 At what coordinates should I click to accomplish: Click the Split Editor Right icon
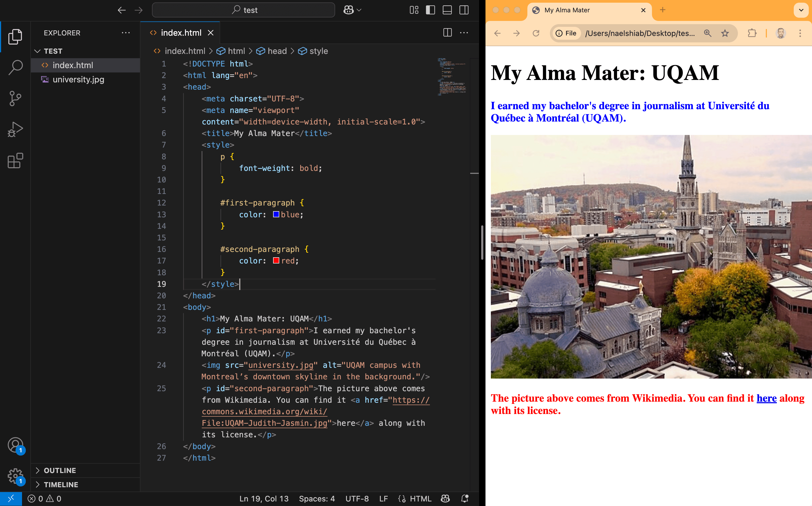coord(447,33)
